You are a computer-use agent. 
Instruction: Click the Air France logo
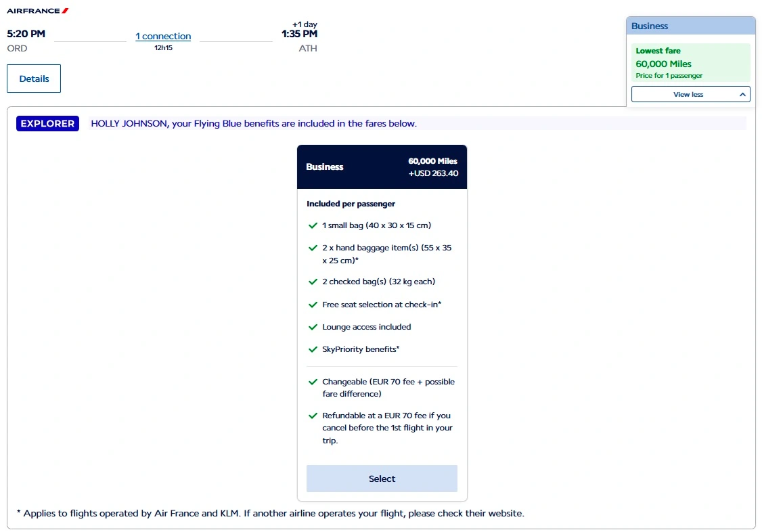click(37, 11)
